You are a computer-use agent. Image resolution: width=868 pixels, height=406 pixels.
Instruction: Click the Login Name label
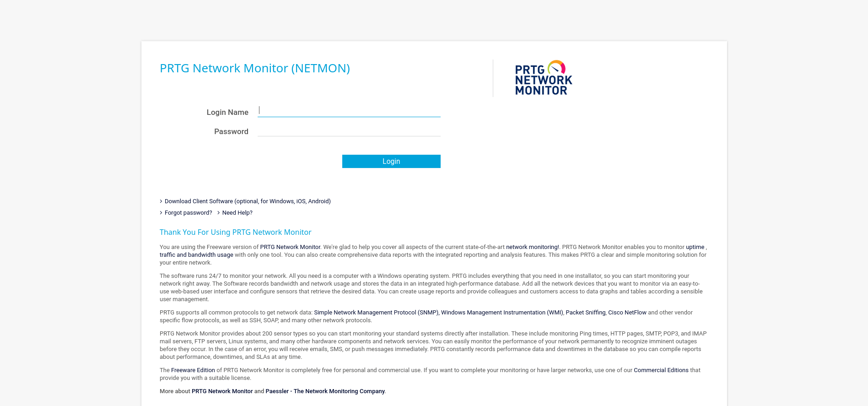point(227,112)
